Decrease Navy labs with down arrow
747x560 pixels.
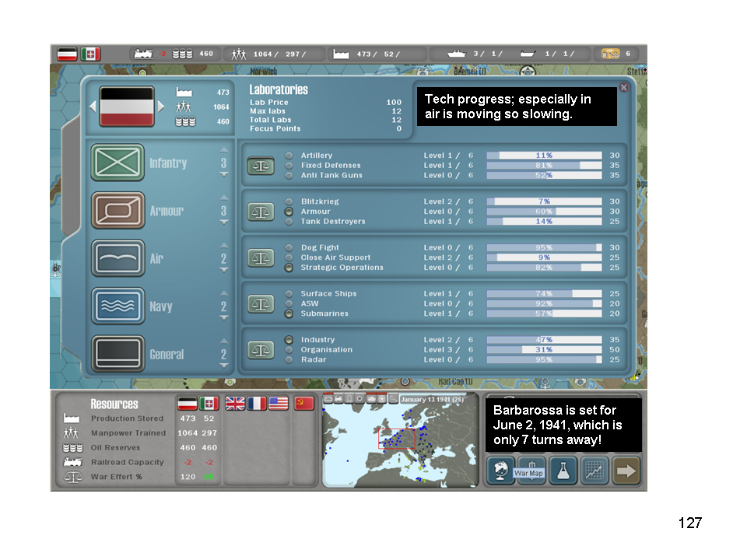(x=224, y=317)
